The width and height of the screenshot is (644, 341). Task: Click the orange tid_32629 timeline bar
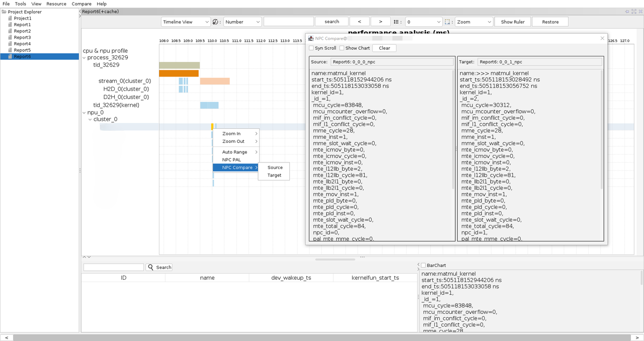179,73
